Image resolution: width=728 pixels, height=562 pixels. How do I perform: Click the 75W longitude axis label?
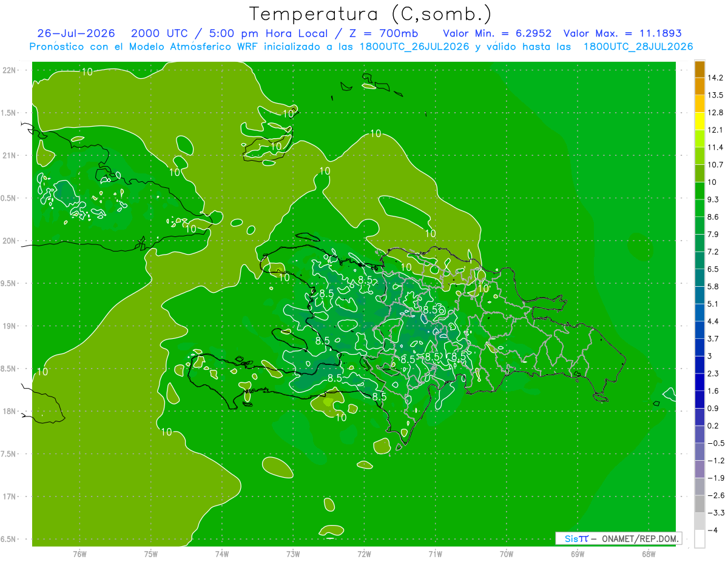151,554
